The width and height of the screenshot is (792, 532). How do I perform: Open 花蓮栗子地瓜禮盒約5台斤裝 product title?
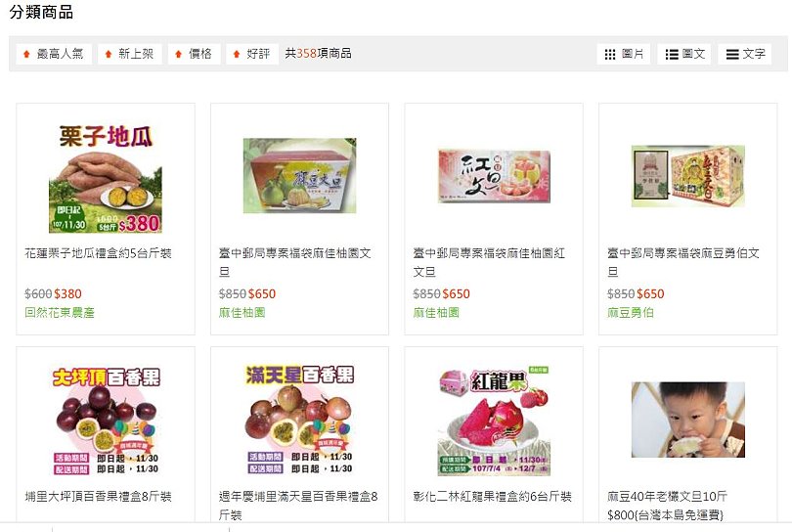click(98, 253)
